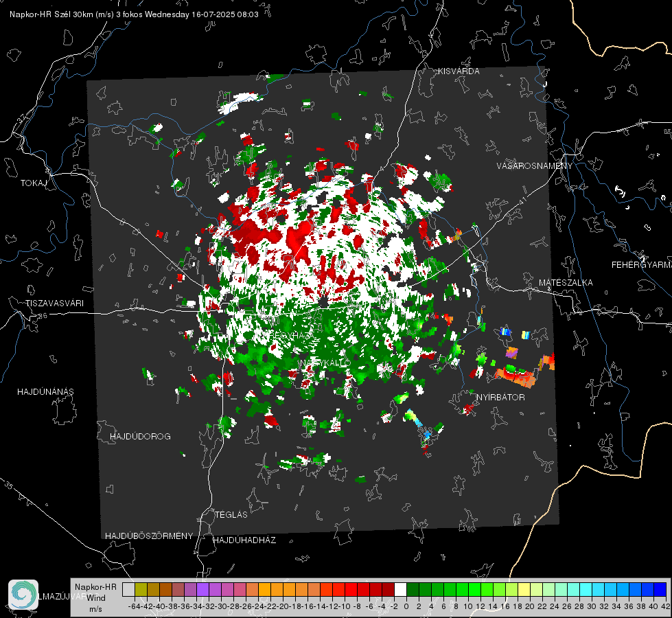Select the VÁSÁROSNAMÉNY city label
672x618 pixels.
535,166
